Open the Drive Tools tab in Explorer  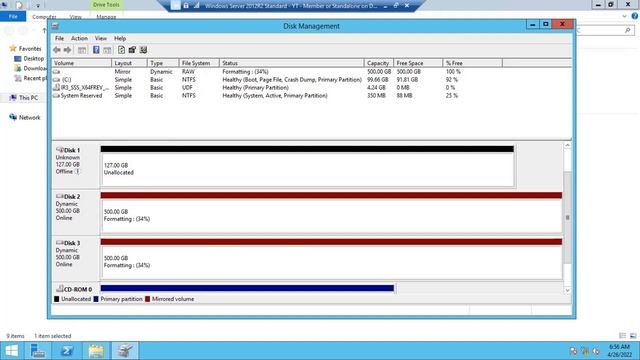[x=106, y=5]
